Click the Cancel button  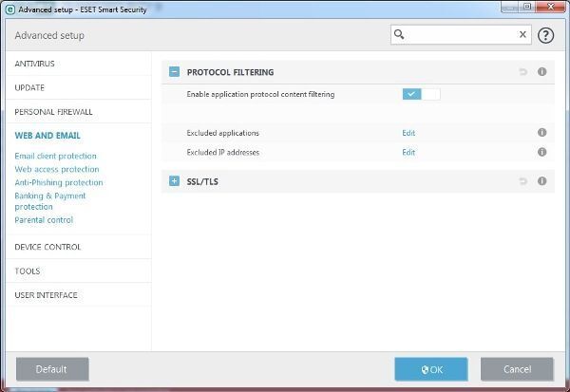point(517,369)
